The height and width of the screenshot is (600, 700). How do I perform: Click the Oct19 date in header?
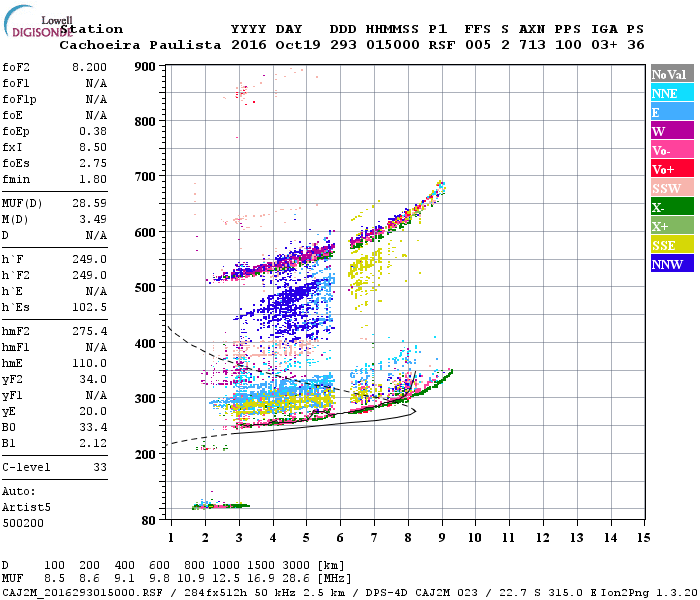298,45
